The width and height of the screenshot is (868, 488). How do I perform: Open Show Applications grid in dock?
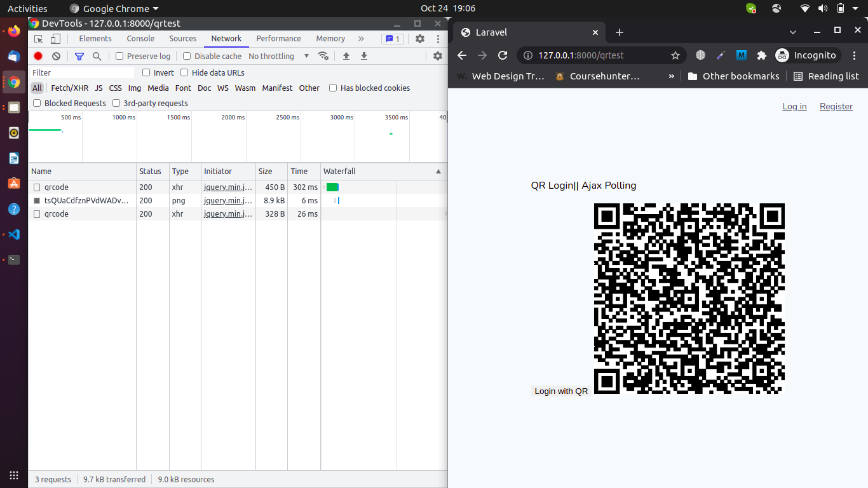pos(14,475)
